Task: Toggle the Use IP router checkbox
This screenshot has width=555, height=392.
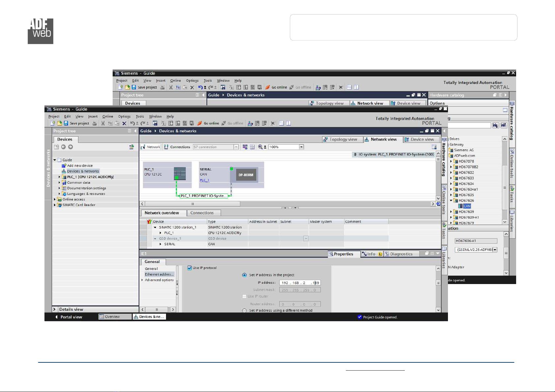Action: (x=244, y=296)
